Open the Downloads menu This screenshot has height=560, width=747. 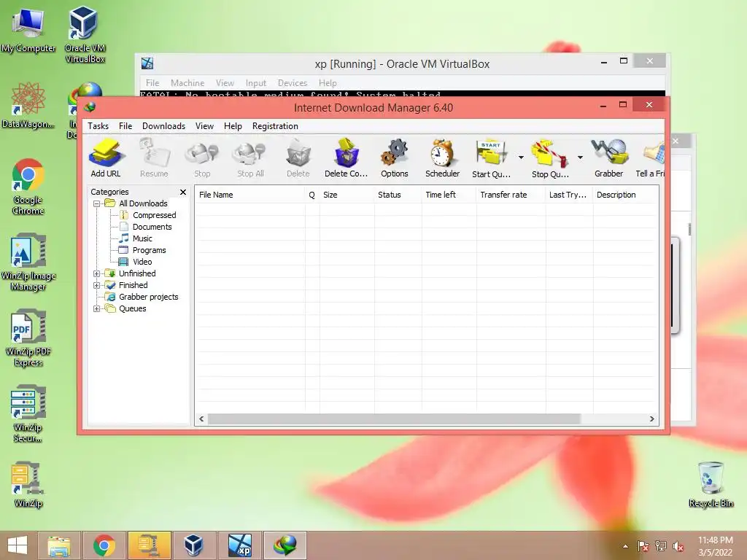click(x=163, y=126)
